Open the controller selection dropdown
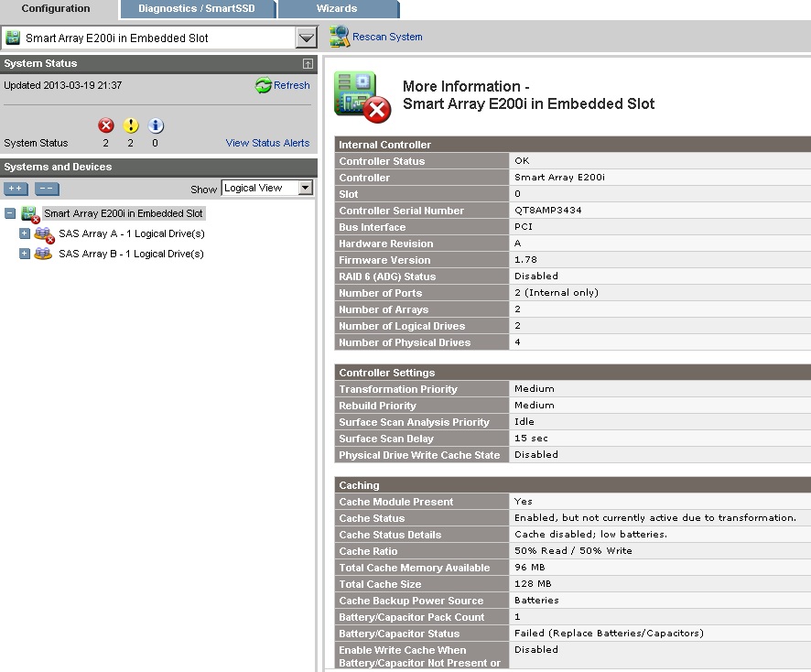The image size is (811, 672). pyautogui.click(x=308, y=37)
